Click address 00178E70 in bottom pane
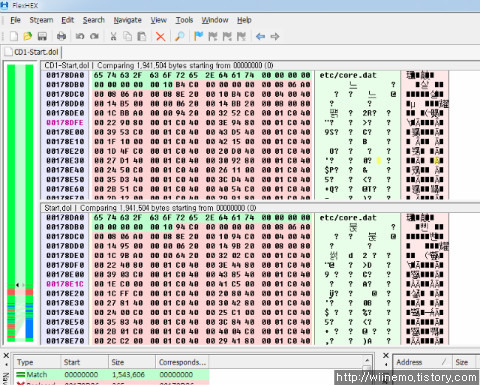 click(x=65, y=341)
